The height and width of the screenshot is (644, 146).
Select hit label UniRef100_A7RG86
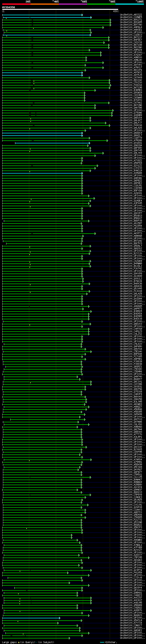131,140
